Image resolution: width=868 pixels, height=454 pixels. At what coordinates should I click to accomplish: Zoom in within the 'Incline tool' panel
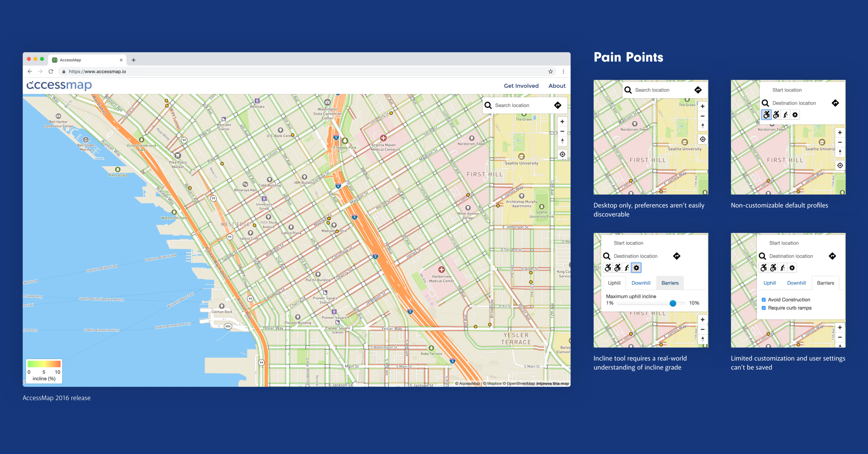point(703,320)
